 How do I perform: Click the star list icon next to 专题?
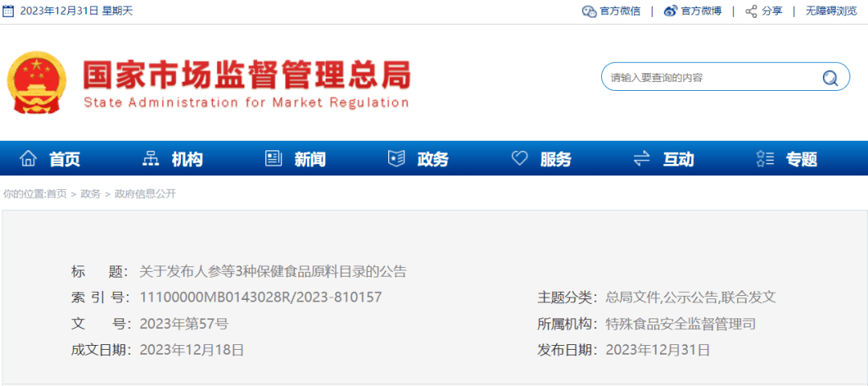pyautogui.click(x=764, y=159)
